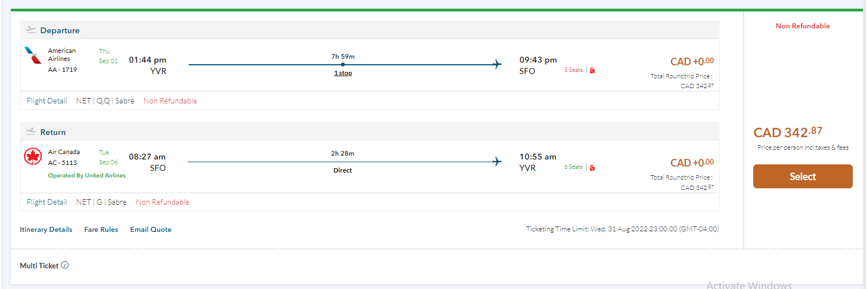This screenshot has height=289, width=868.
Task: Click the baggage icon on the departure flight
Action: tap(592, 70)
